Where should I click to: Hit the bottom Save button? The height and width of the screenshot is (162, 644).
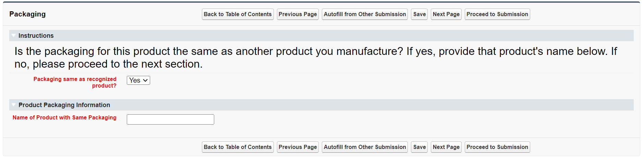(x=419, y=147)
